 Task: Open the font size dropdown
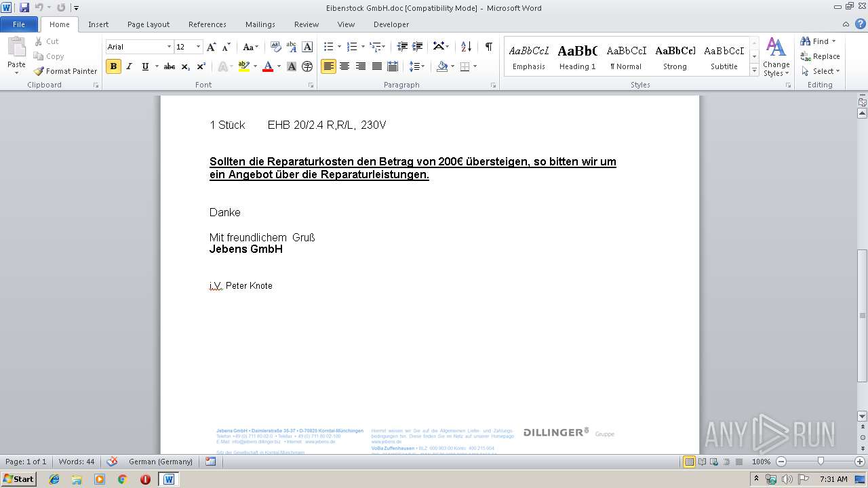198,47
